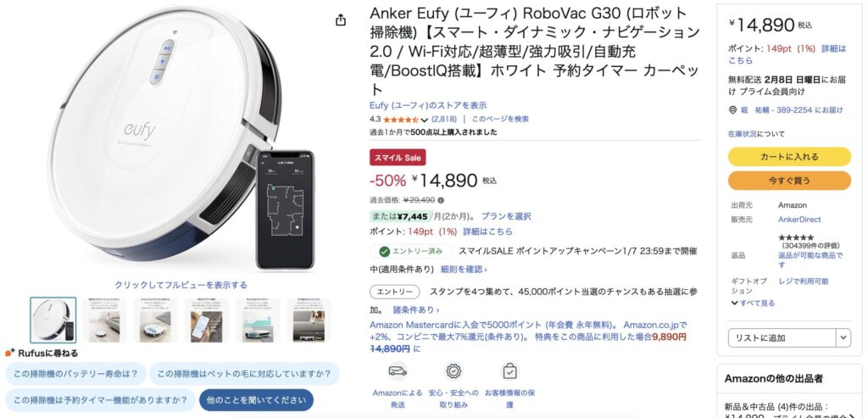Click the 今すぐ買う button
868x418 pixels.
789,181
